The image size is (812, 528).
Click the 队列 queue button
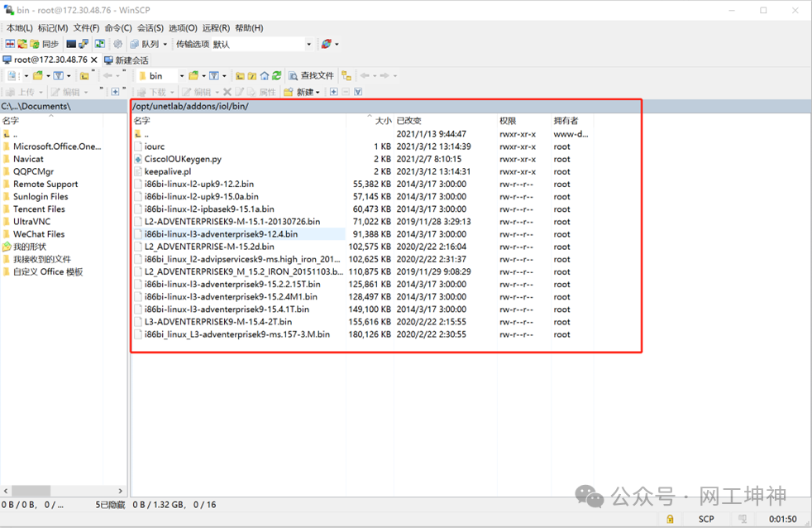point(145,44)
